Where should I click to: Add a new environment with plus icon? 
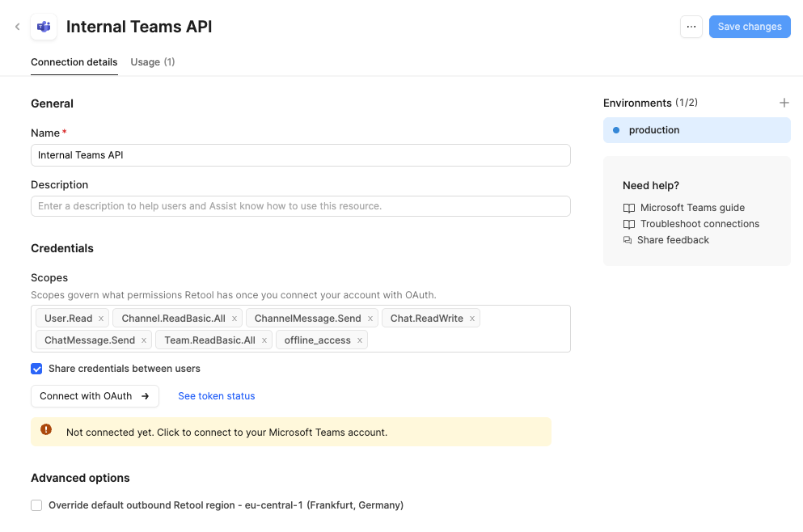tap(784, 103)
